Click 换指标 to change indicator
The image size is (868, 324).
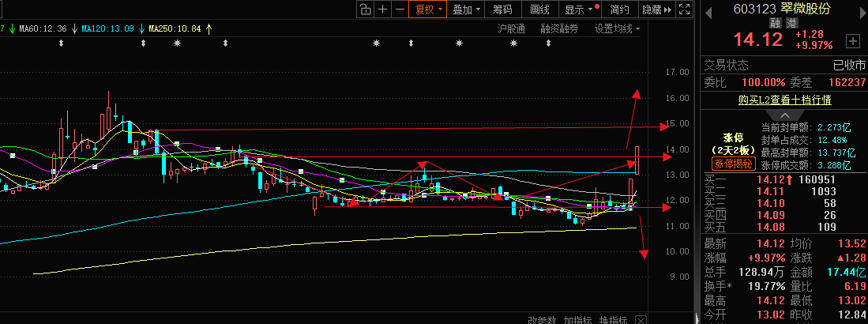[614, 320]
